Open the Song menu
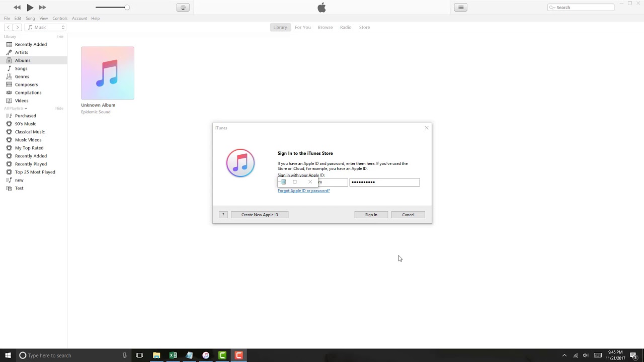644x362 pixels. point(30,19)
